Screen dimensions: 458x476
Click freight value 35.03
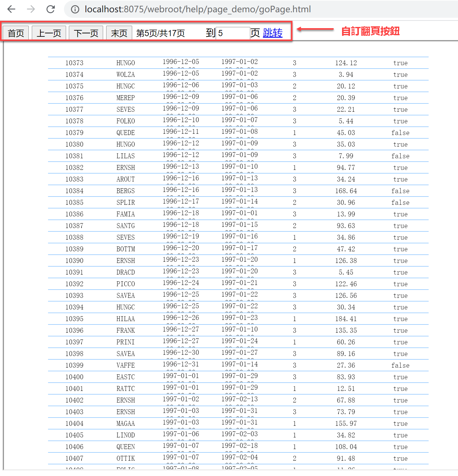346,144
